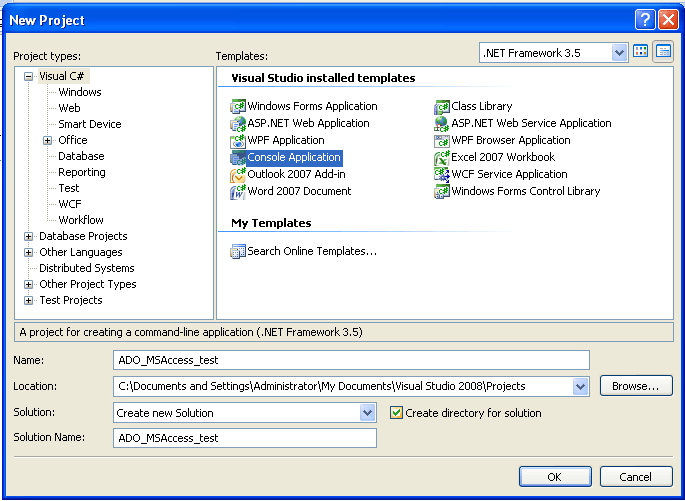Select the Windows Forms Application template icon
Viewport: 685px width, 501px height.
click(238, 106)
